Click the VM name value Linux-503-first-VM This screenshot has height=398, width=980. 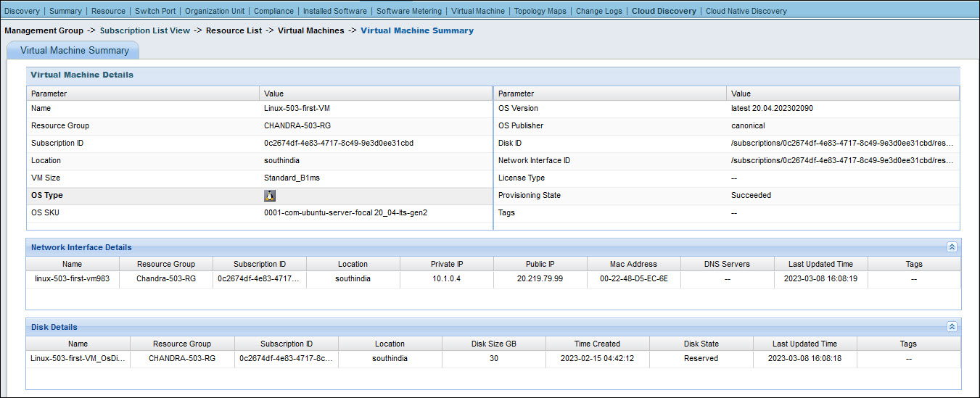pos(298,109)
